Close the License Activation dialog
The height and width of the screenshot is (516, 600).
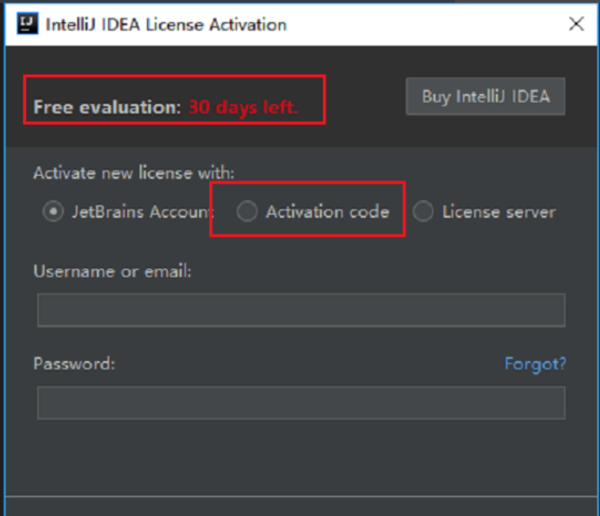point(575,24)
